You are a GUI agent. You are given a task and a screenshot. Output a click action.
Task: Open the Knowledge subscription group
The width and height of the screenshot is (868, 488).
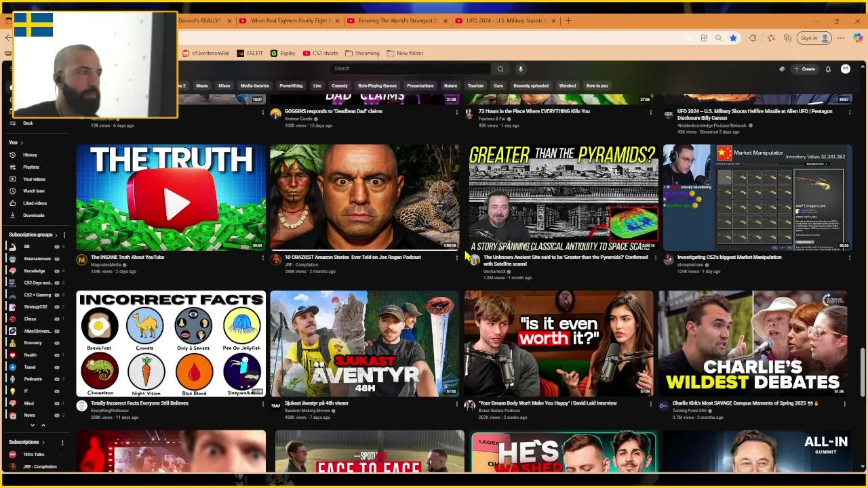point(35,271)
